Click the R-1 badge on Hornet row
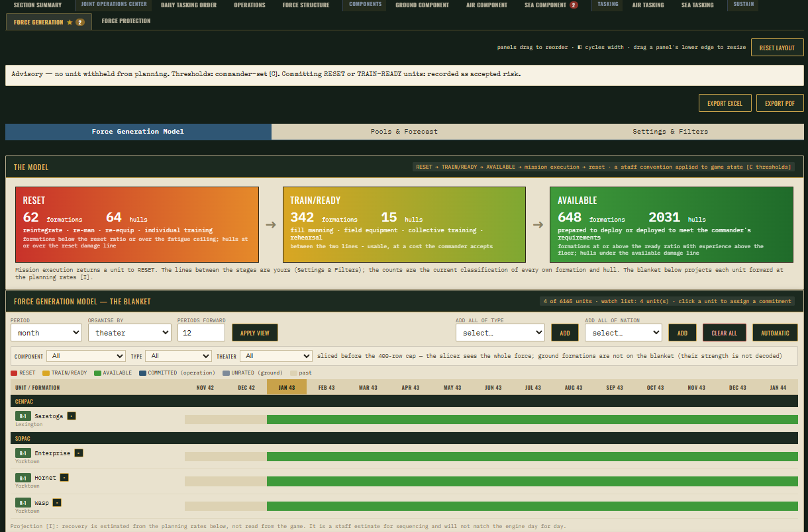 (23, 478)
